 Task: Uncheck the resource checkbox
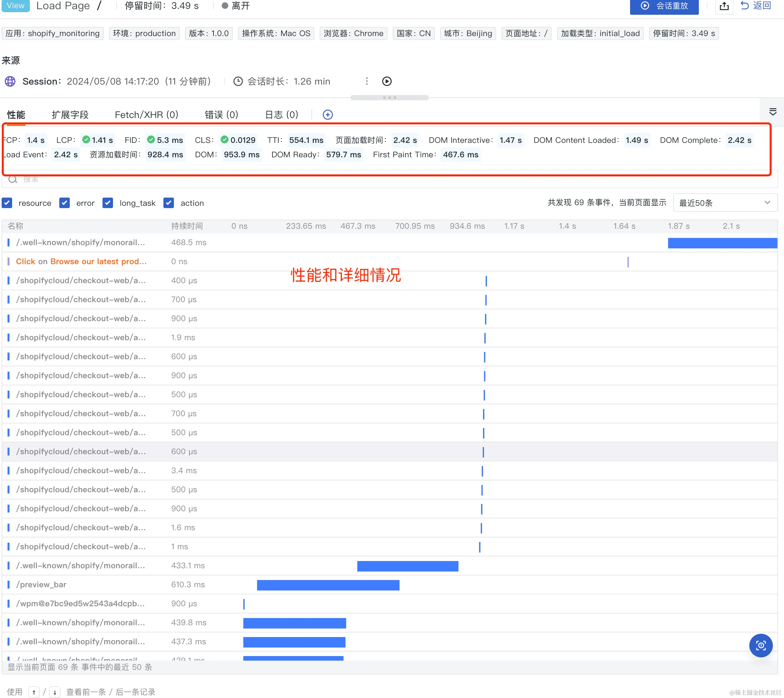pyautogui.click(x=7, y=203)
